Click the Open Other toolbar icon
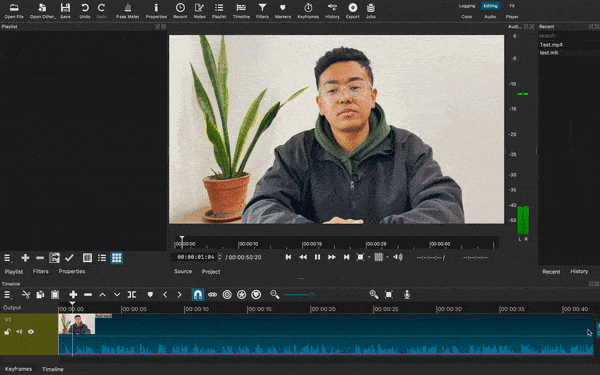Image resolution: width=600 pixels, height=375 pixels. point(42,10)
